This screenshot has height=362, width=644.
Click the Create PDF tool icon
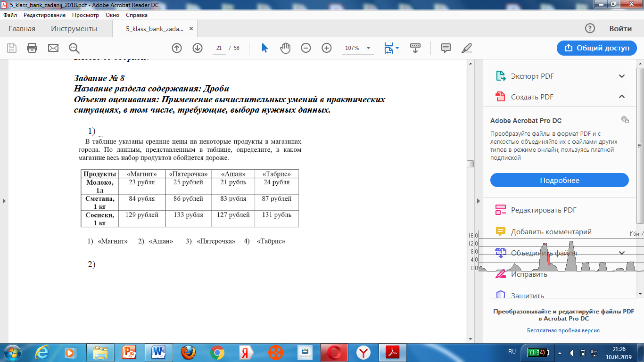pos(500,97)
